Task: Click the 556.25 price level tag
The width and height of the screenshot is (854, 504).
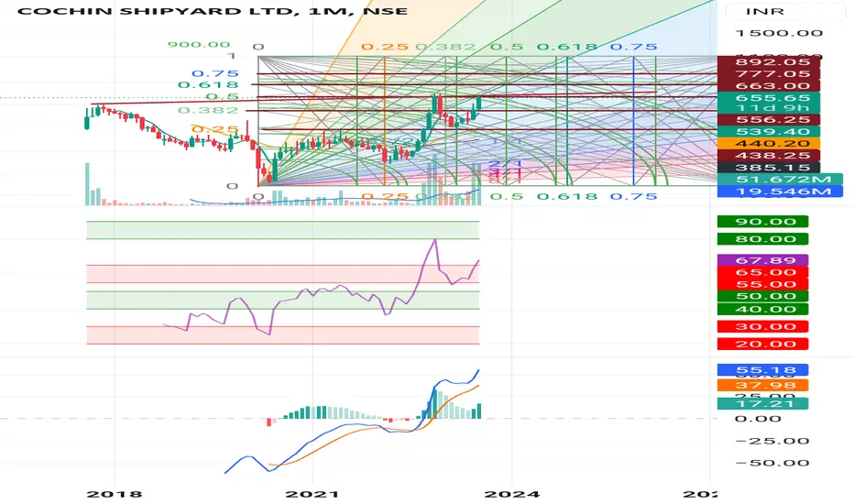Action: click(x=769, y=119)
